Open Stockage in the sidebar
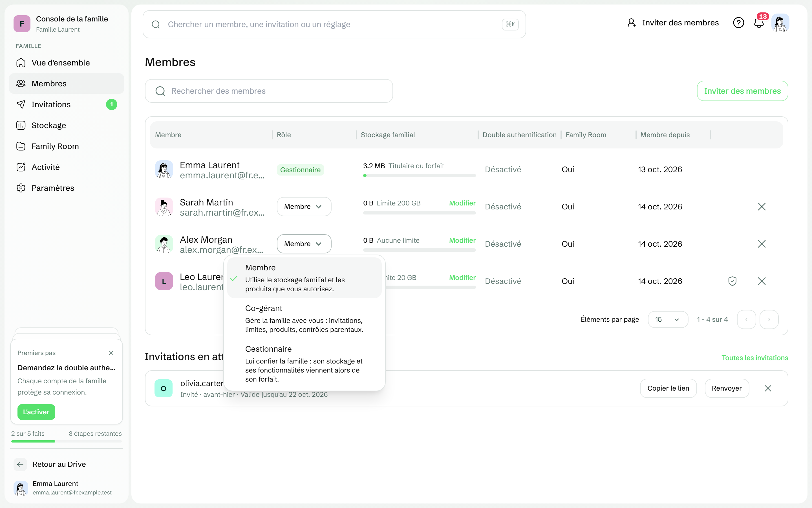Screen dimensions: 812x508 [x=67, y=125]
